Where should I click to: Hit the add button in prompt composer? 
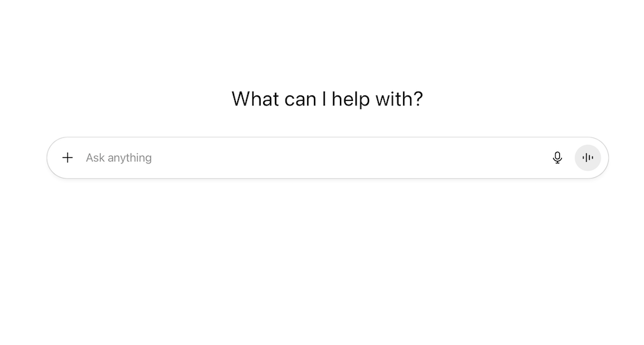67,158
